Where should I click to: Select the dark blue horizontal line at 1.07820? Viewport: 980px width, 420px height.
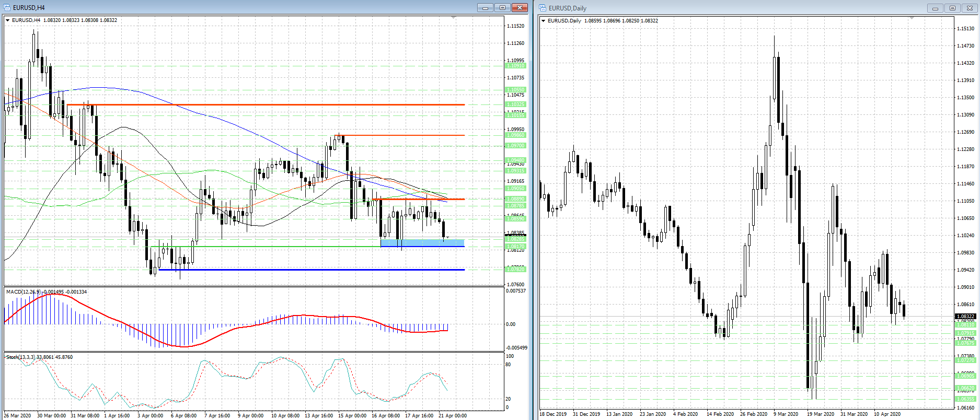312,270
